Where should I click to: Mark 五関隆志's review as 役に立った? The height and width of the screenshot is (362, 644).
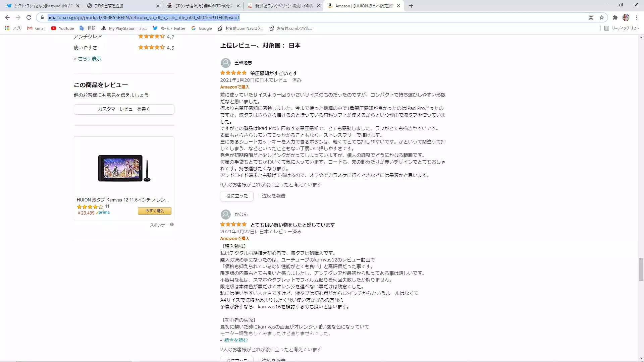(237, 196)
